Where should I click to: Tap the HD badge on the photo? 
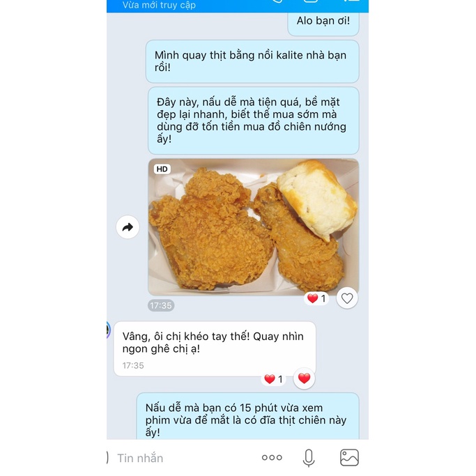coord(162,169)
